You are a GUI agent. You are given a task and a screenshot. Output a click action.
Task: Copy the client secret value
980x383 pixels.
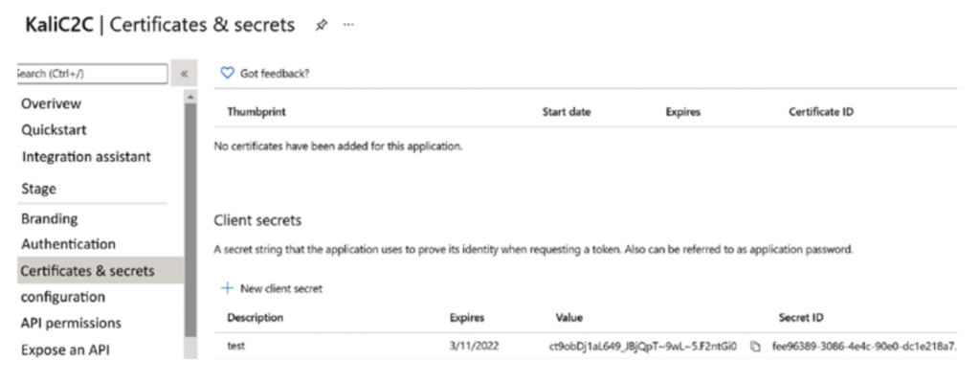click(x=756, y=346)
